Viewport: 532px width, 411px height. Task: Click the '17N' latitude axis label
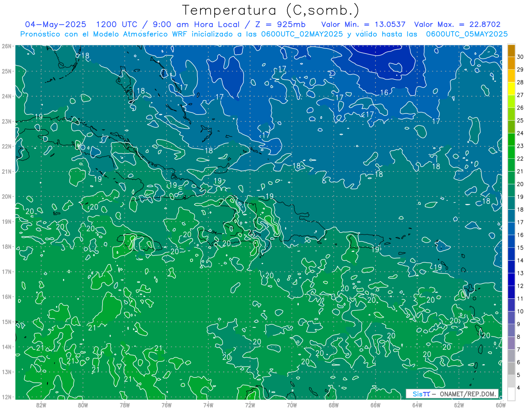tap(6, 271)
